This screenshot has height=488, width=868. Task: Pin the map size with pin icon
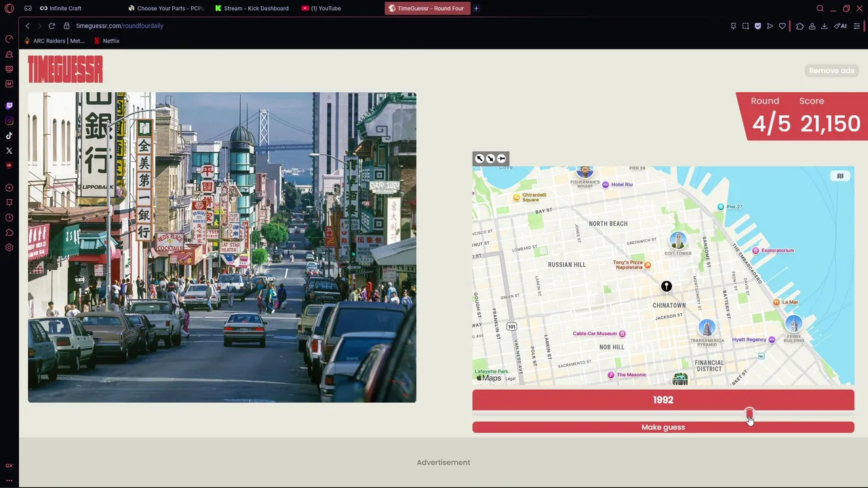pos(501,159)
